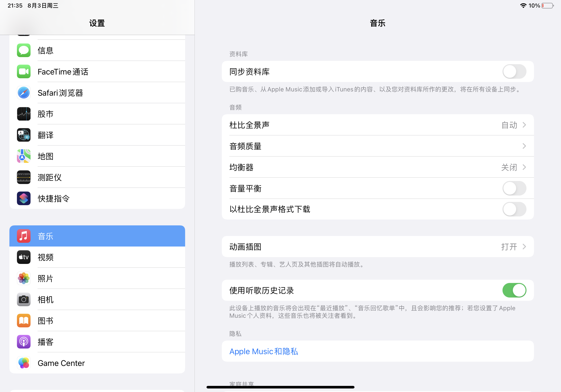Open the Apple Music和隐私 link

click(x=264, y=351)
